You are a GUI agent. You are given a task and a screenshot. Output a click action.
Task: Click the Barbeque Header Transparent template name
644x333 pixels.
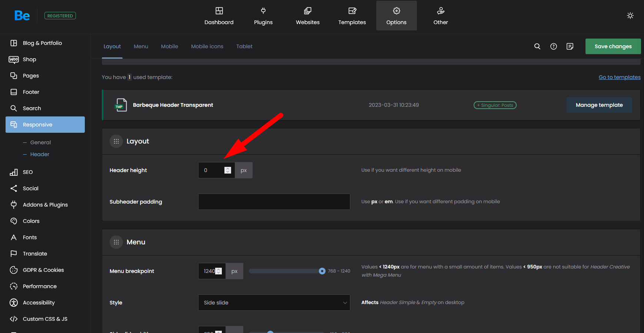point(173,105)
